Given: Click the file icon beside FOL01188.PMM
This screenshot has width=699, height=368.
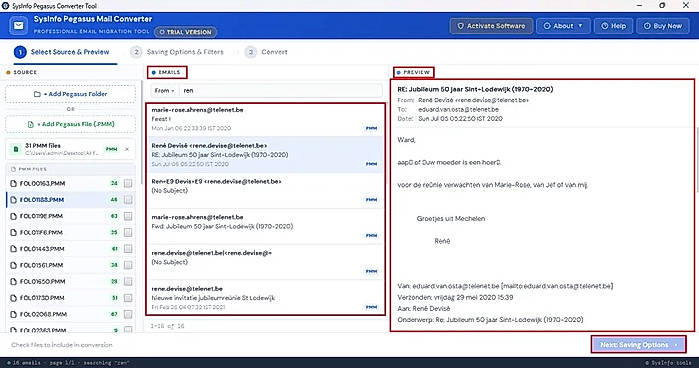Looking at the screenshot, I should tap(13, 200).
